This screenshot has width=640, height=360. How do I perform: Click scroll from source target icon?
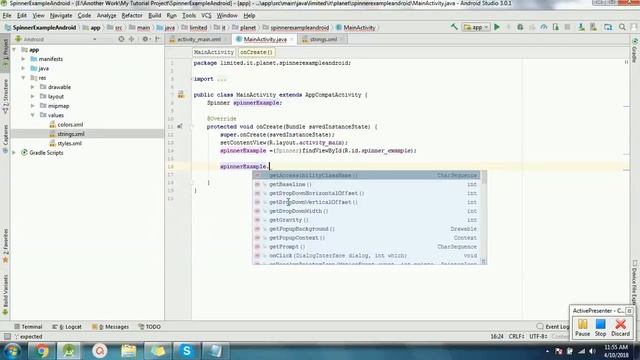click(121, 39)
